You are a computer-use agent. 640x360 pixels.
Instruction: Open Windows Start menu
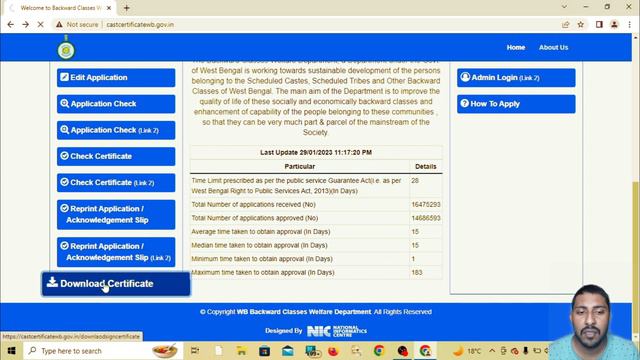tap(11, 351)
